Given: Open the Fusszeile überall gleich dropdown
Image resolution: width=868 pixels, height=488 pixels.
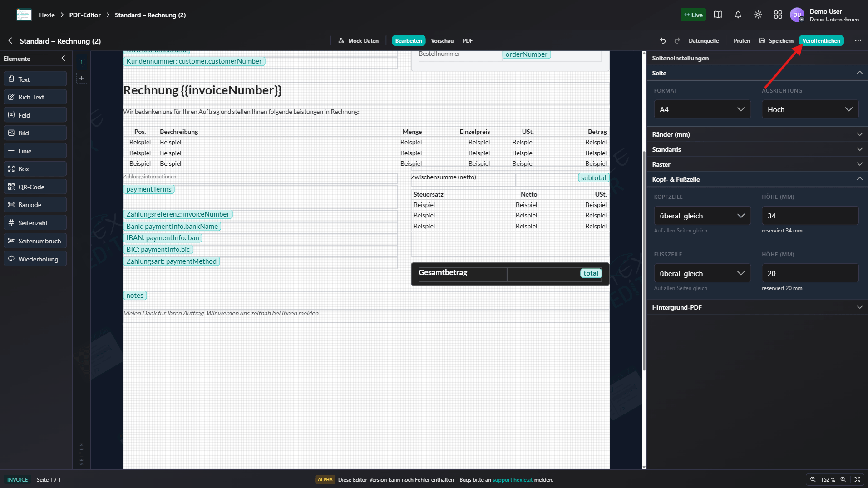Looking at the screenshot, I should pos(702,273).
